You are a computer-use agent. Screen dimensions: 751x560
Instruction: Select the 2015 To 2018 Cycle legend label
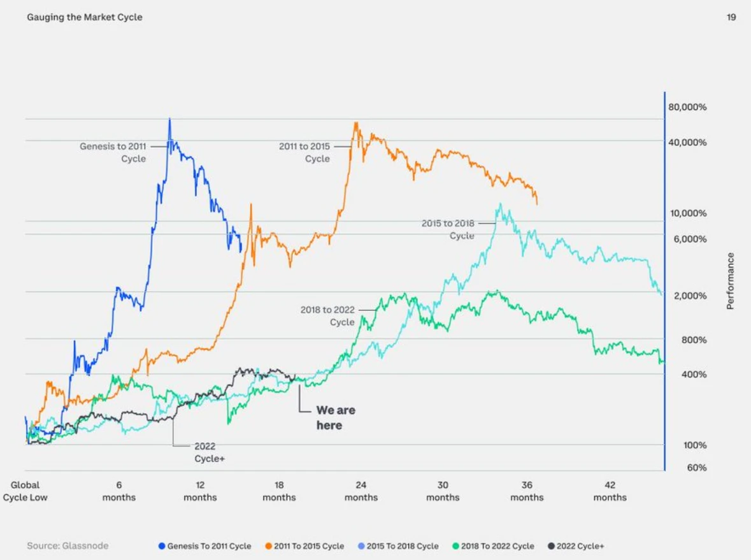[403, 546]
